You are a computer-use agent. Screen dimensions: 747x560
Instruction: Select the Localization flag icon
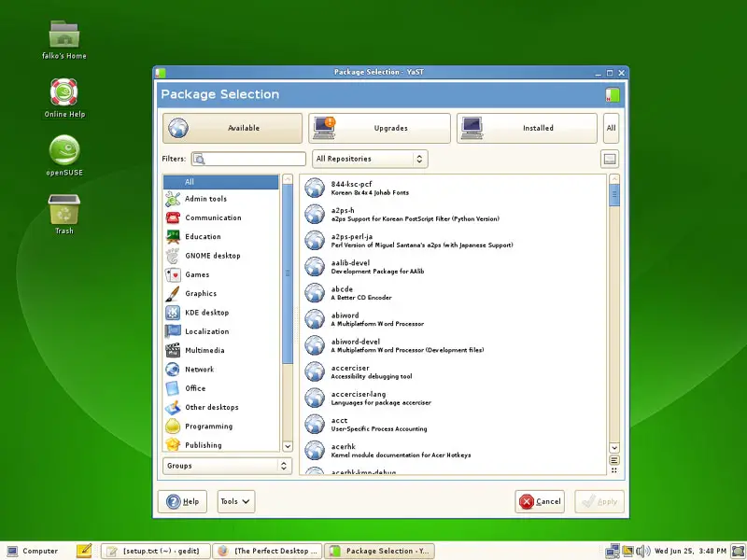tap(173, 331)
